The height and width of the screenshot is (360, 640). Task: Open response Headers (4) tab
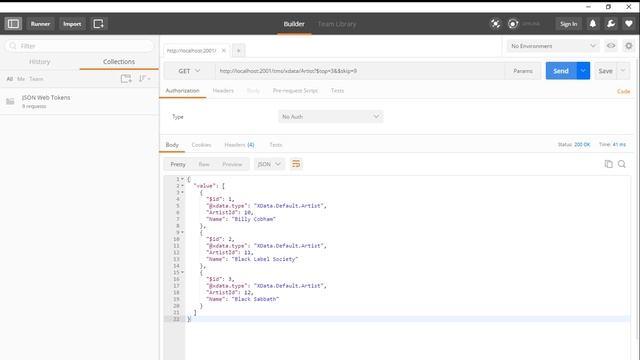click(239, 145)
